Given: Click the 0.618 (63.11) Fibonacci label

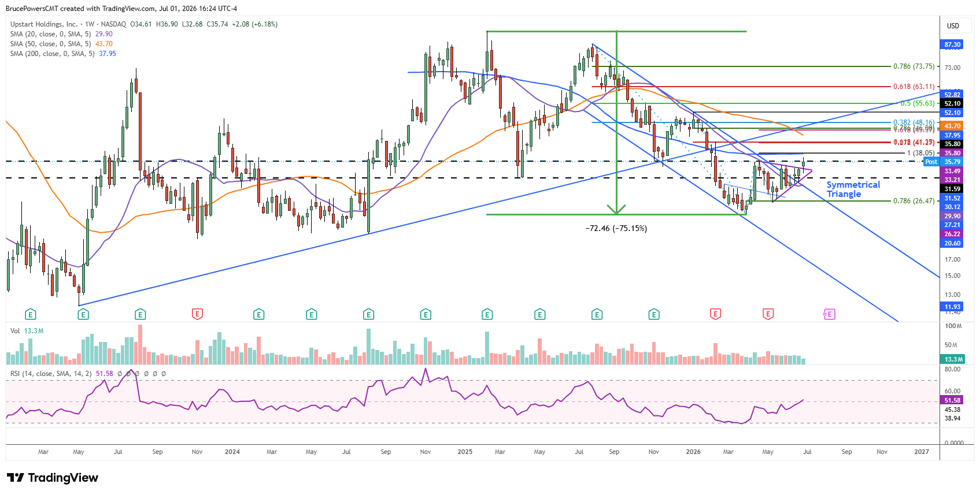Looking at the screenshot, I should coord(914,87).
